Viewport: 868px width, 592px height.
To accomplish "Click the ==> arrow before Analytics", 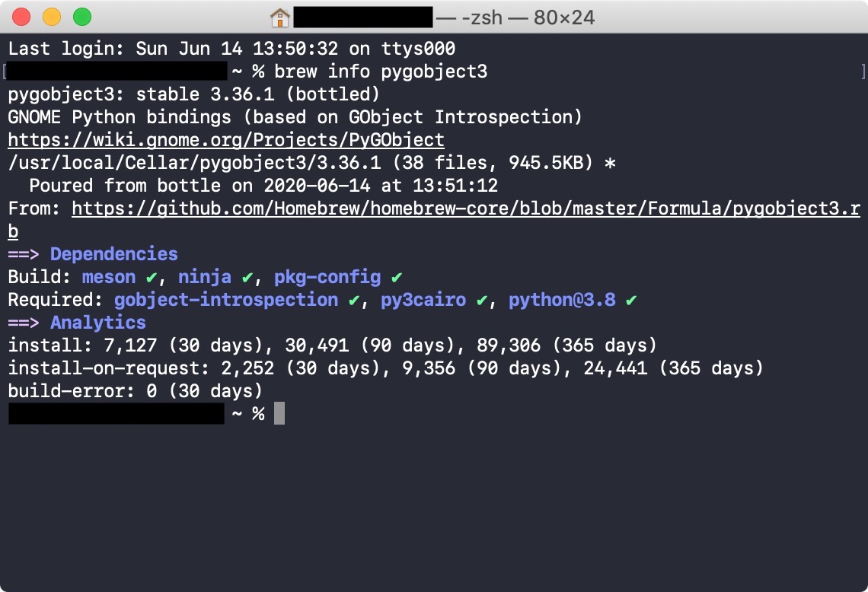I will (x=24, y=323).
